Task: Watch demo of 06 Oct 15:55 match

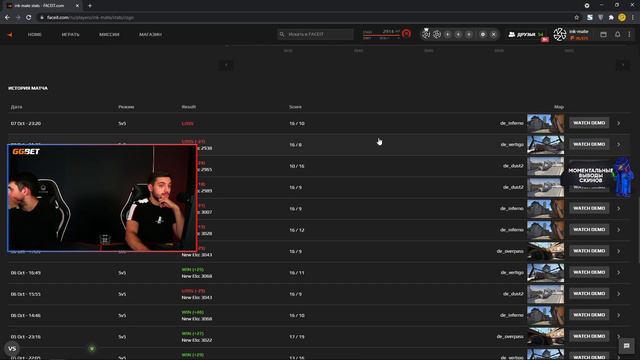Action: point(589,293)
